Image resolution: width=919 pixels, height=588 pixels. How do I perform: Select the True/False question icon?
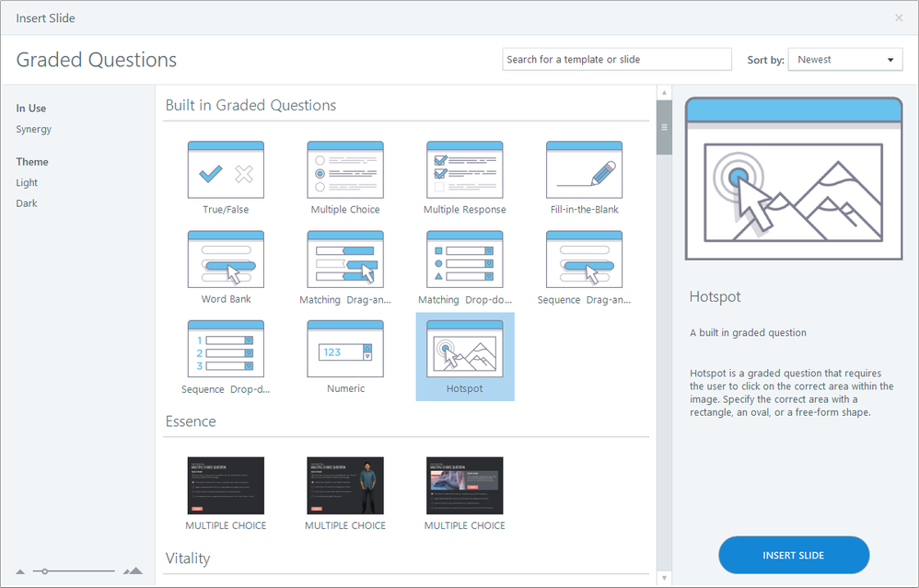pyautogui.click(x=226, y=170)
